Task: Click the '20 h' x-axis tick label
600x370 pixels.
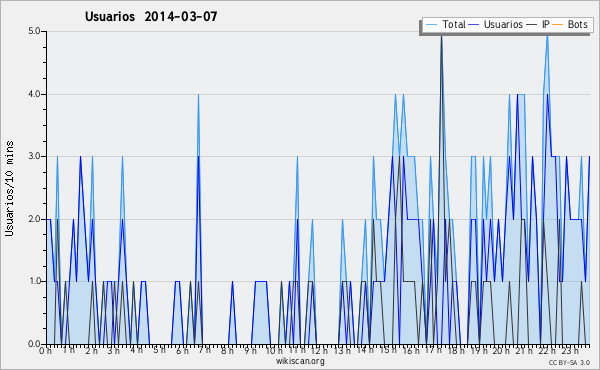Action: click(501, 350)
